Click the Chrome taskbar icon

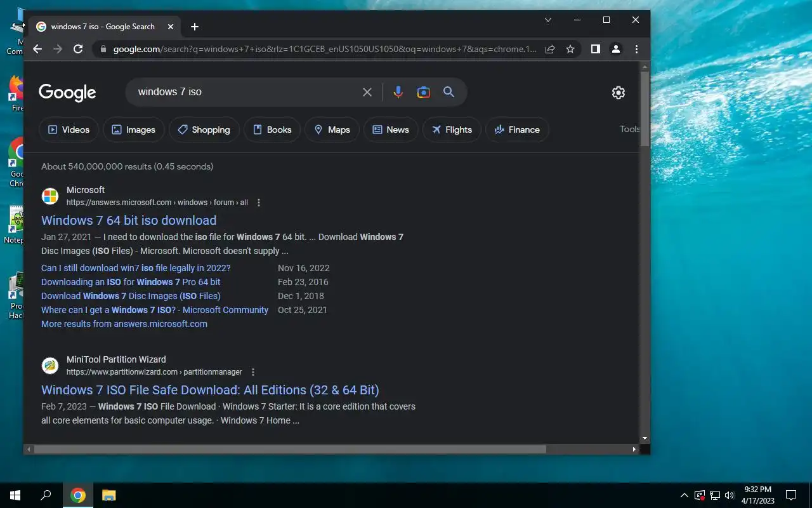click(78, 495)
